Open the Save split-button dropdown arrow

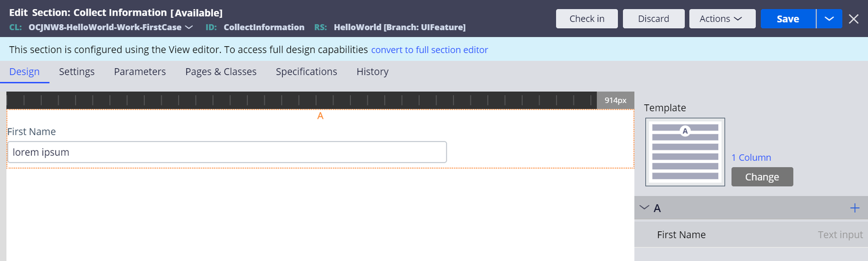[x=829, y=18]
